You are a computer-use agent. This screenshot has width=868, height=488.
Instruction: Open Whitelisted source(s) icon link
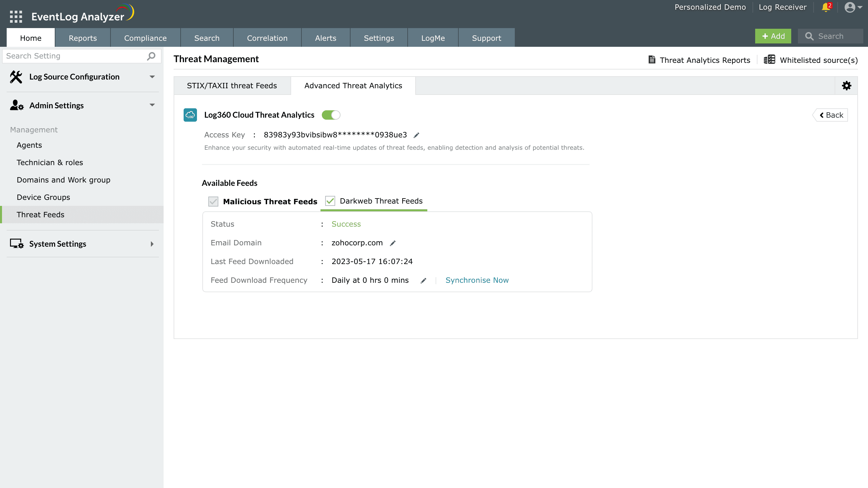(769, 60)
